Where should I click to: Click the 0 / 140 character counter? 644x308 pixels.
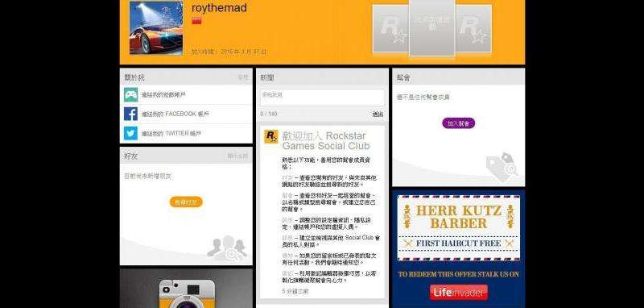click(x=269, y=114)
